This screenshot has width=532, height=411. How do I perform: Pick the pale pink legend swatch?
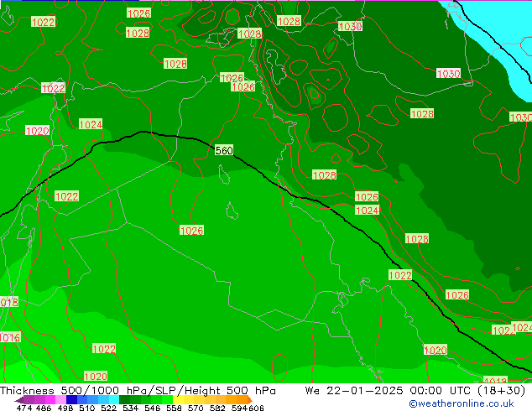click(60, 399)
